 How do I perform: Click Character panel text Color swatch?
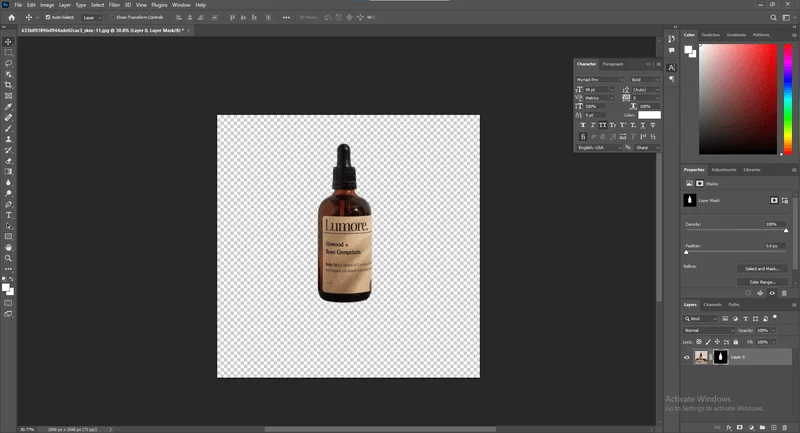[649, 115]
